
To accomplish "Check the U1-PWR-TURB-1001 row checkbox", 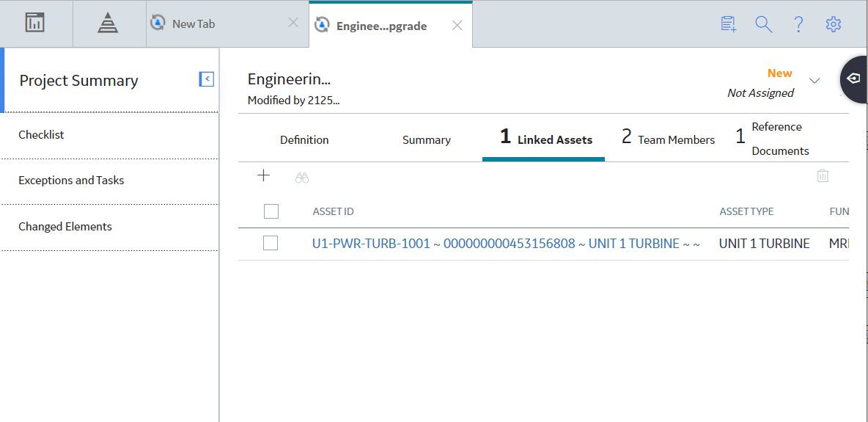I will click(270, 243).
